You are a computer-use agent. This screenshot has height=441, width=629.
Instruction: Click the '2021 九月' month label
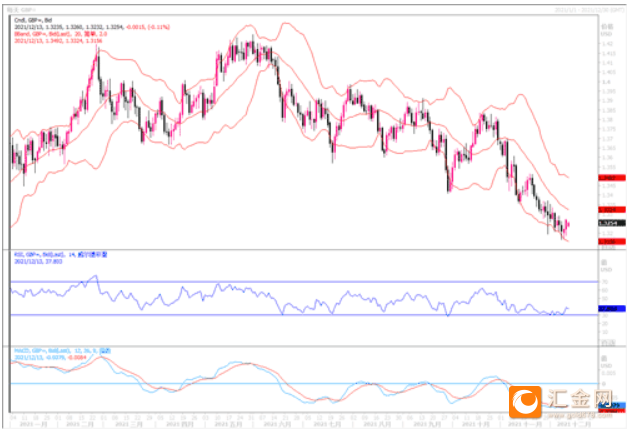428,424
